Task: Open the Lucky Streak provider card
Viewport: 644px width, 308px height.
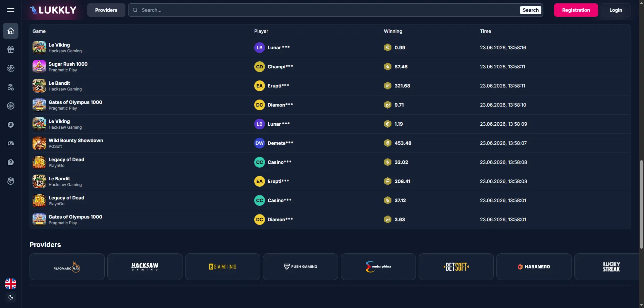Action: point(607,267)
